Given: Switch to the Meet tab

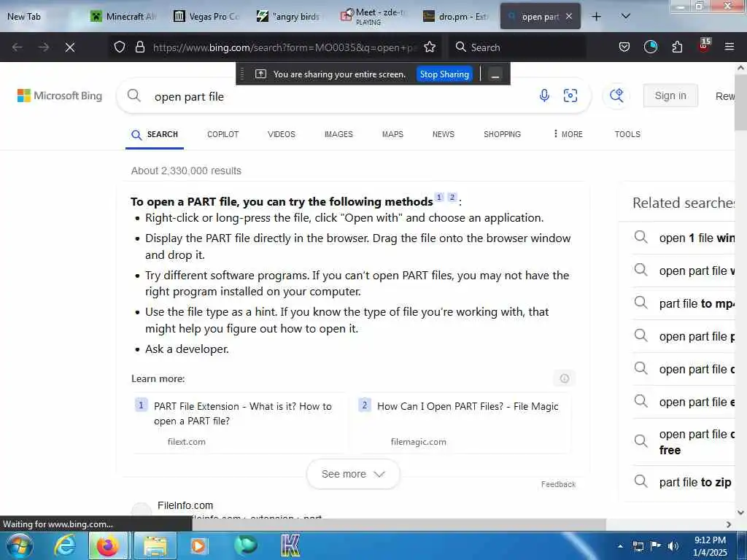Looking at the screenshot, I should tap(373, 17).
